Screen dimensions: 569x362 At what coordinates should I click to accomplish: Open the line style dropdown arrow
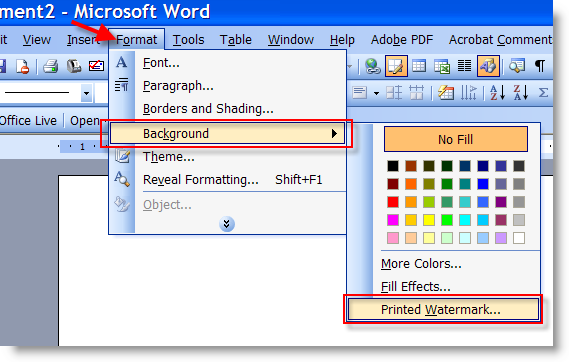pos(86,93)
